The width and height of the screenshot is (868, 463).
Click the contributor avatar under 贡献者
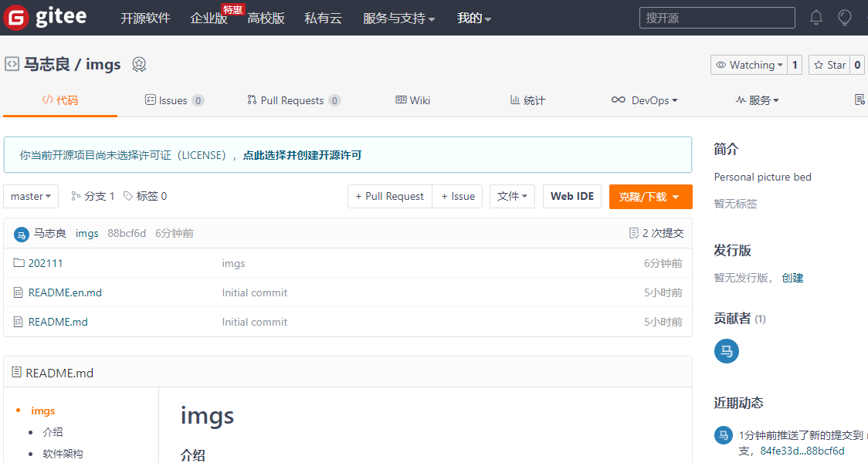point(726,351)
